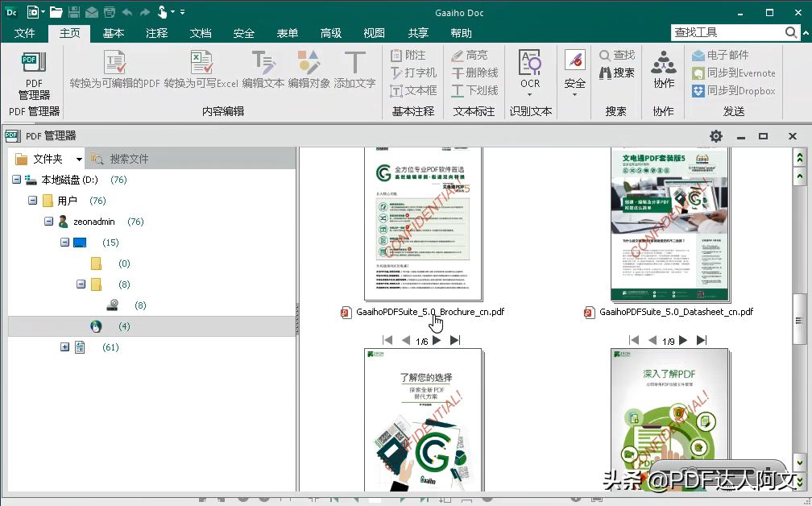Select the 添加文字 tool
The width and height of the screenshot is (812, 506).
(354, 69)
